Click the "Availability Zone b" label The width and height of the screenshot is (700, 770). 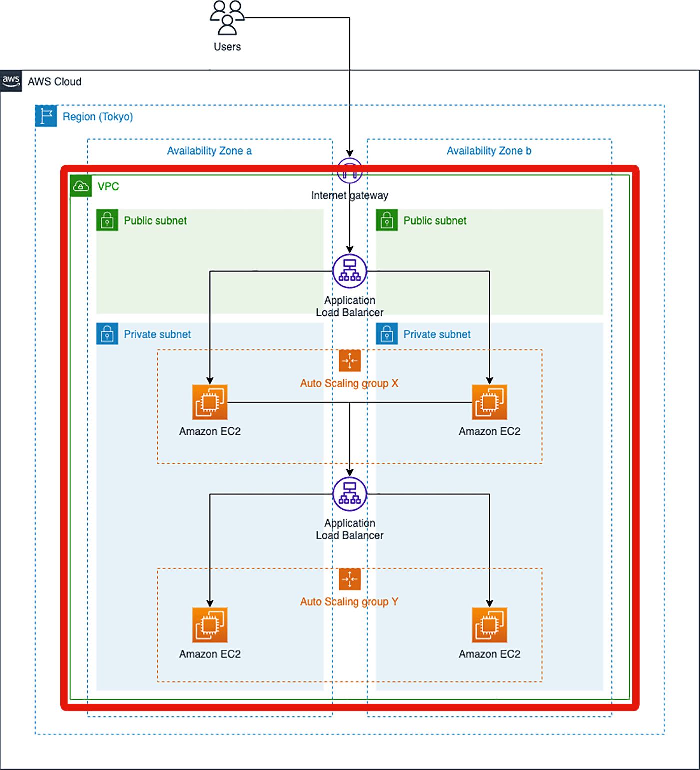489,151
